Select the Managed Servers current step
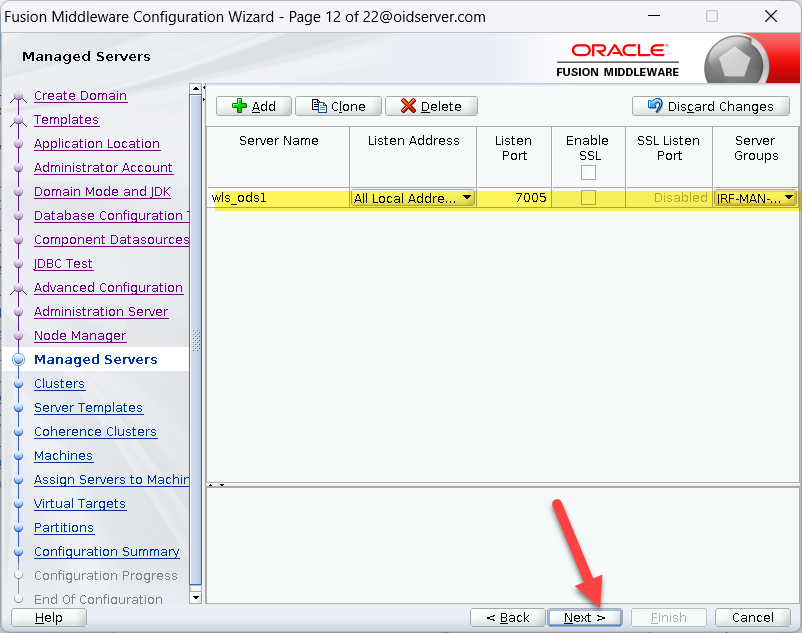This screenshot has height=633, width=802. 96,359
